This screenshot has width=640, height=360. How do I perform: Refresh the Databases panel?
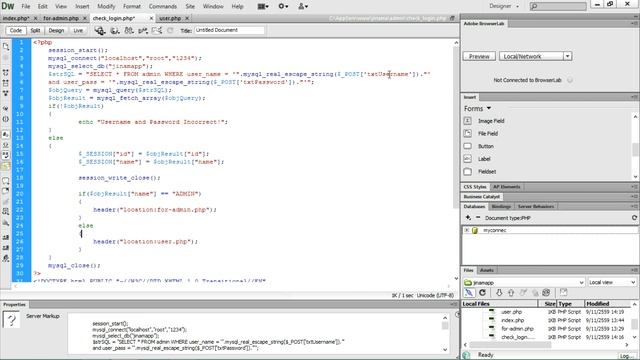click(x=634, y=218)
